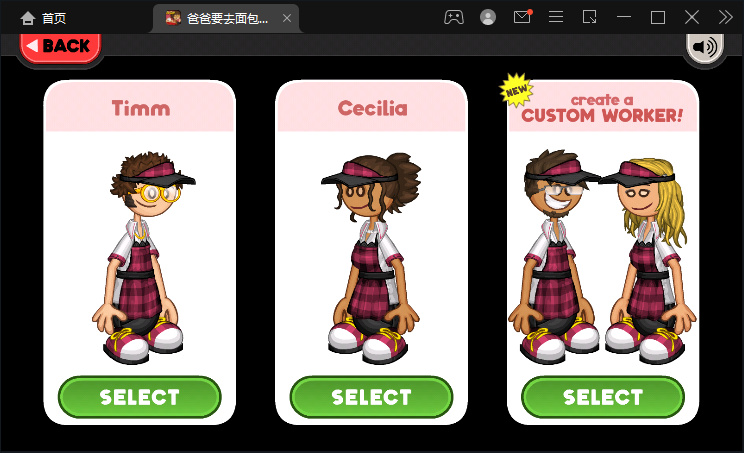The height and width of the screenshot is (453, 744).
Task: Select Cecilia as the worker
Action: (371, 397)
